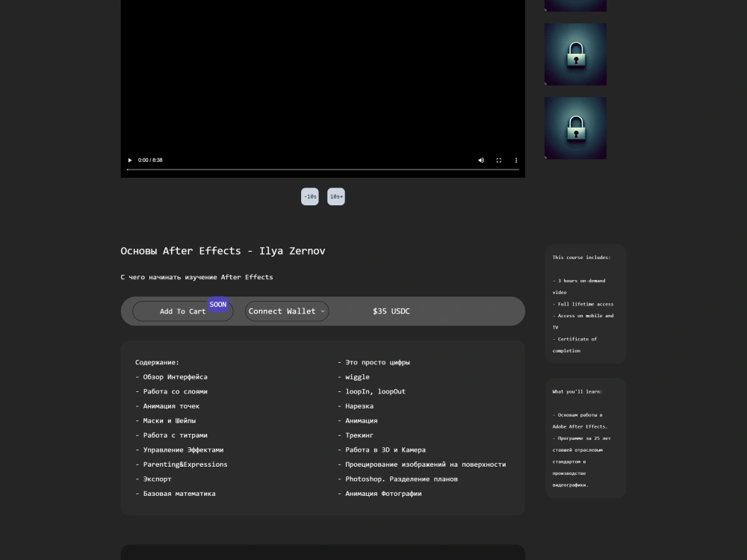
Task: Click the Работа со слоями item
Action: coord(172,391)
